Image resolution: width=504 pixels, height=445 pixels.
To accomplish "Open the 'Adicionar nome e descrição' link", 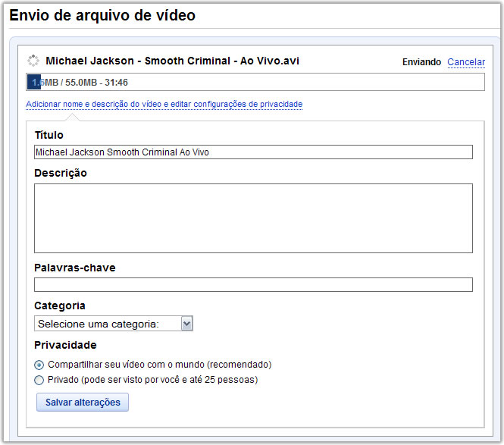I will coord(164,104).
